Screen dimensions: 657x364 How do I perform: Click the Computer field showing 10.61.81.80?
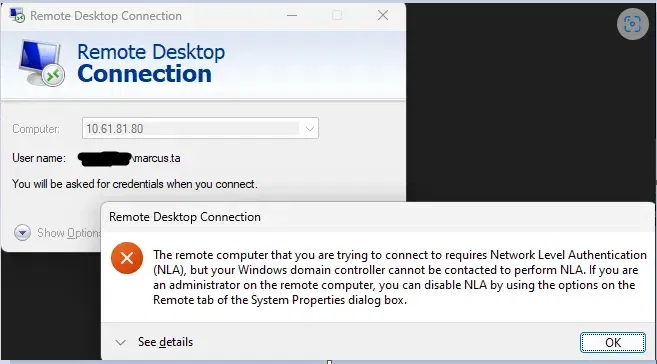[x=200, y=129]
